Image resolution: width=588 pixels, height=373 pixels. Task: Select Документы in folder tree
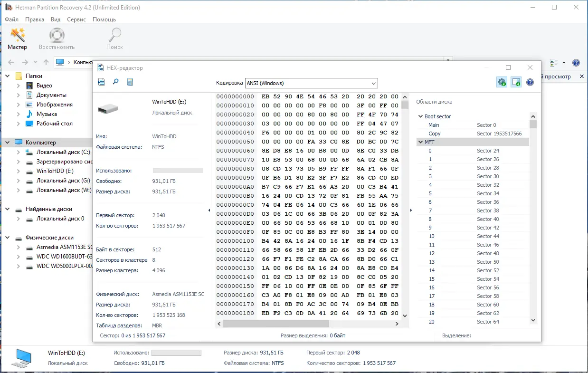click(51, 95)
